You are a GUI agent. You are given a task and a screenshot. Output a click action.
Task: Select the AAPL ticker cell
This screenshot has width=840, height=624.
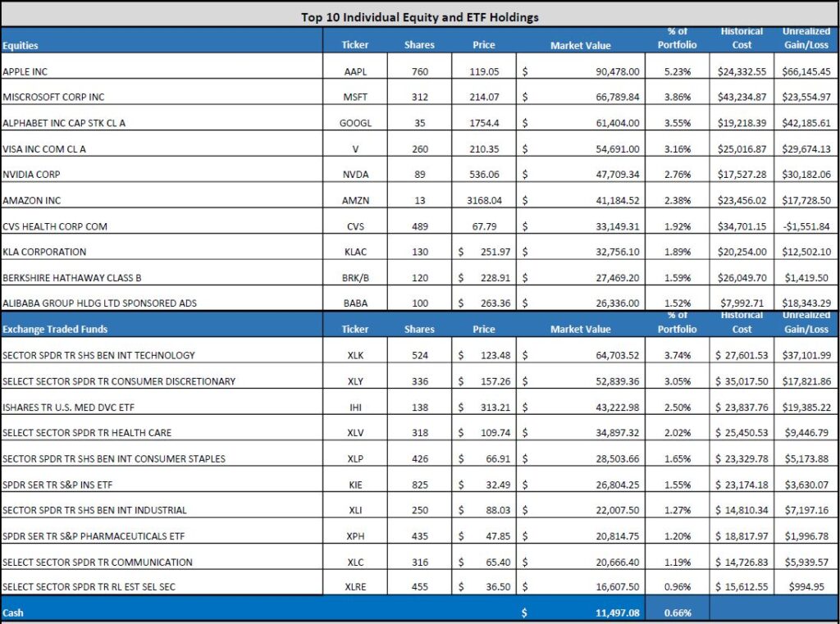click(x=355, y=66)
